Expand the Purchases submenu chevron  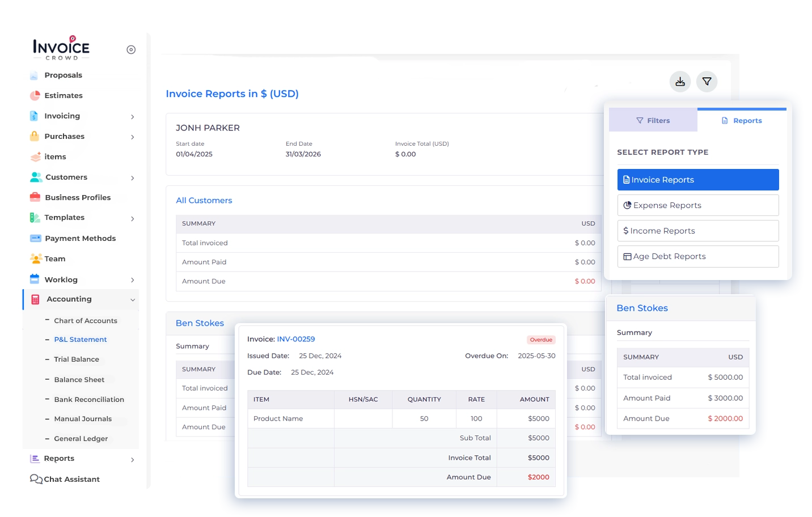[133, 137]
